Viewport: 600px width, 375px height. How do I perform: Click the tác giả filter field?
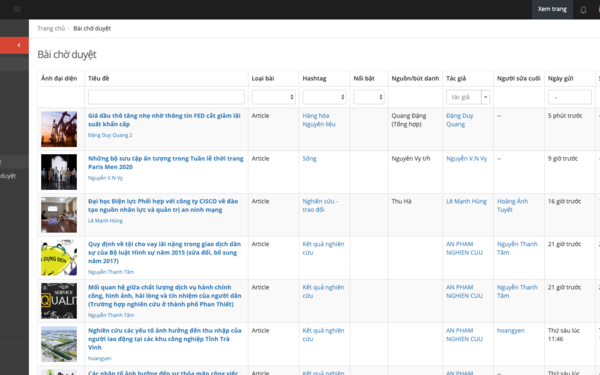pyautogui.click(x=463, y=97)
